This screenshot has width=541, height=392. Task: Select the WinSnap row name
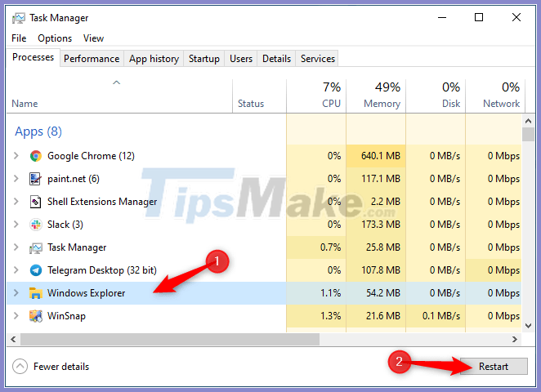pos(66,316)
